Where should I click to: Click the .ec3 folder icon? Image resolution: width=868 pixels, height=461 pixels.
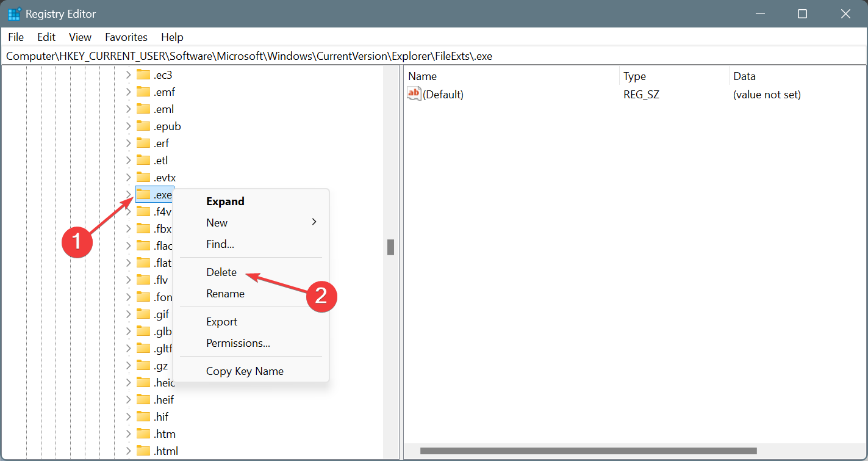(143, 74)
